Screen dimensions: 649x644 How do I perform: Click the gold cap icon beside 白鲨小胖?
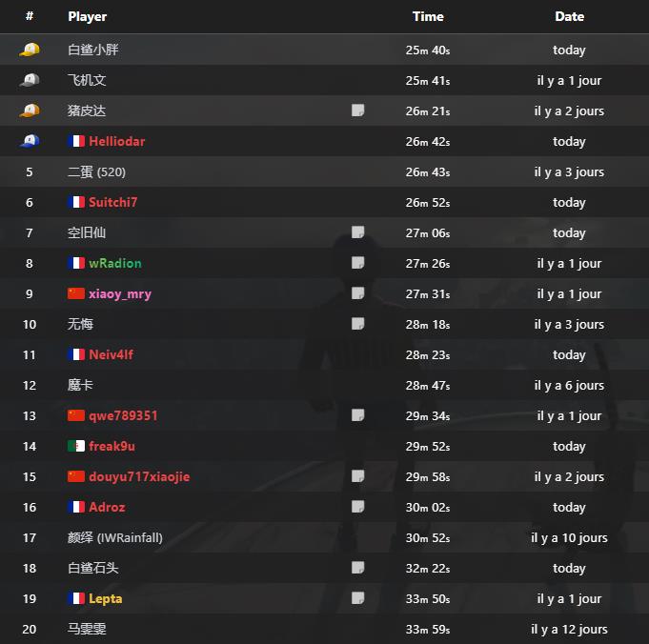(x=30, y=50)
